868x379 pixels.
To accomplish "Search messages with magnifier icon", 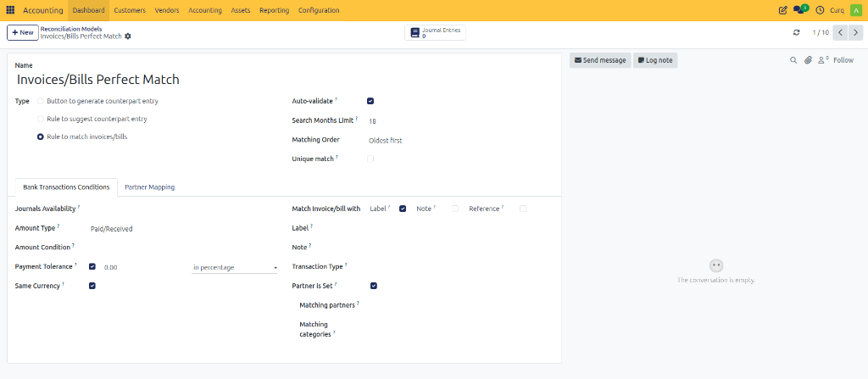I will (793, 60).
